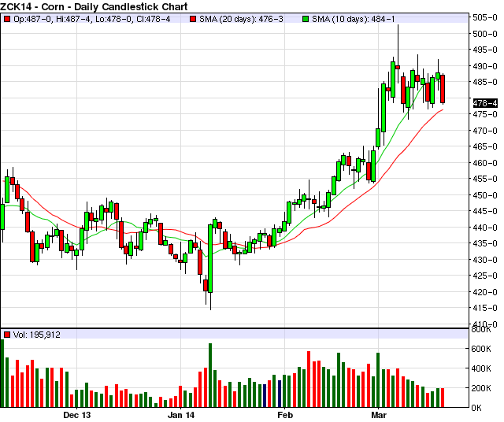Viewport: 504px width, 422px height.
Task: Click the Mar date axis label
Action: click(x=379, y=415)
